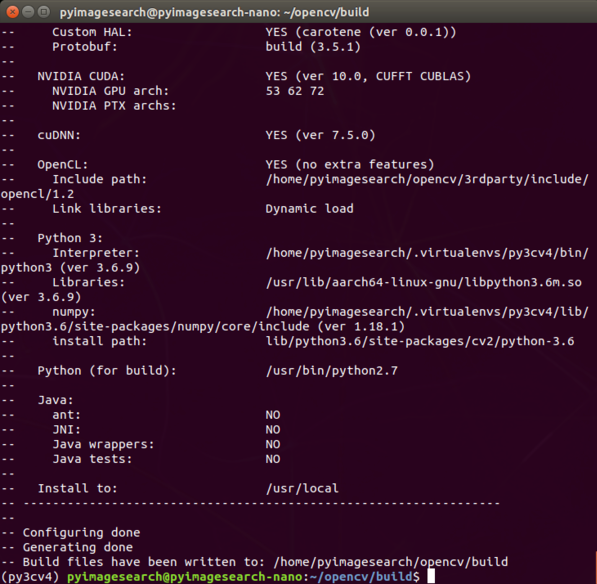Select the 'Link libraries:' label
597x584 pixels.
pos(107,209)
